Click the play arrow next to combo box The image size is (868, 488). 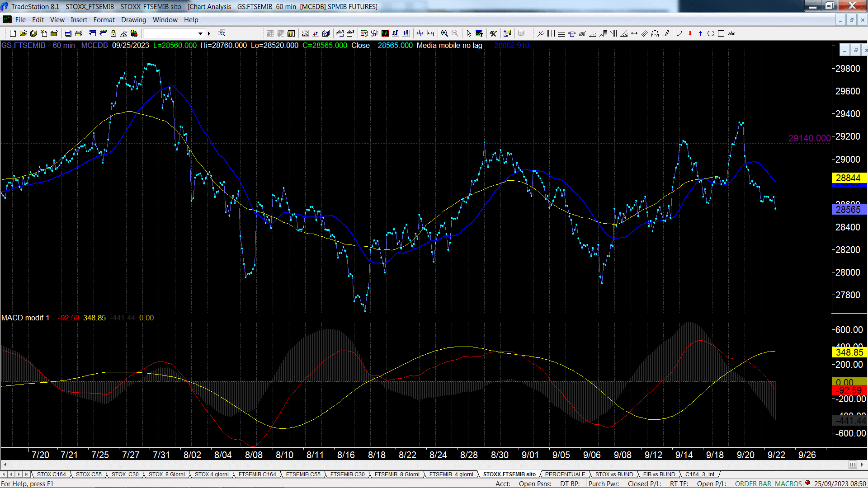click(x=209, y=33)
